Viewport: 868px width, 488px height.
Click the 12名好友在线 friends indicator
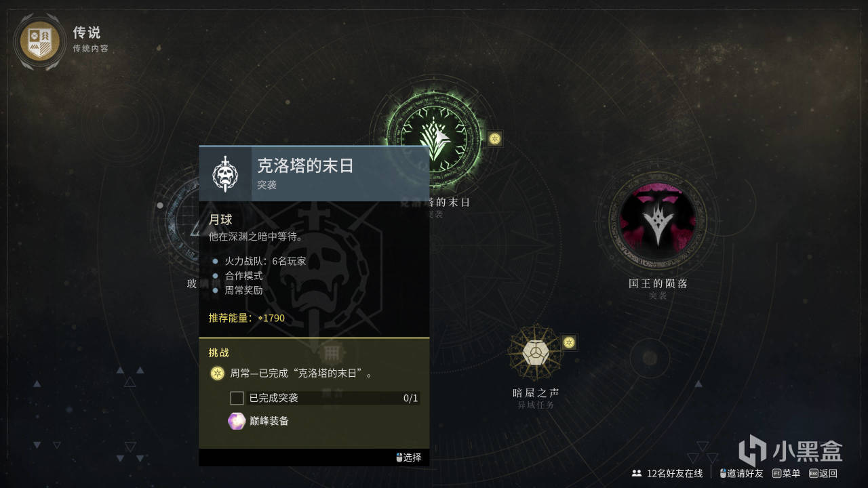click(x=667, y=473)
